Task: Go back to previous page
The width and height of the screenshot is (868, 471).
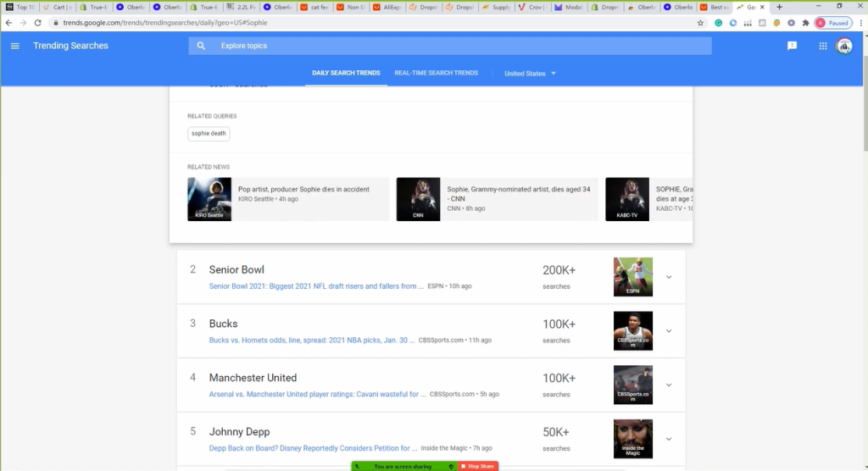Action: (x=8, y=23)
